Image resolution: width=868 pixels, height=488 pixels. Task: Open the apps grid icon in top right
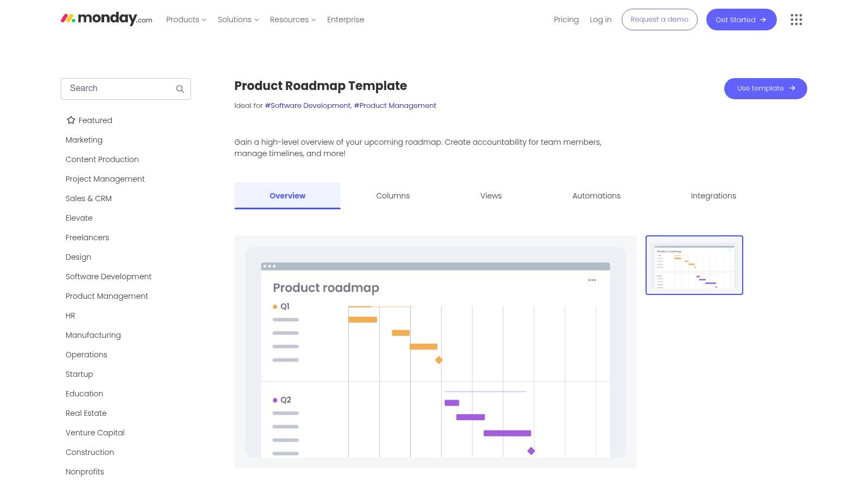[796, 20]
